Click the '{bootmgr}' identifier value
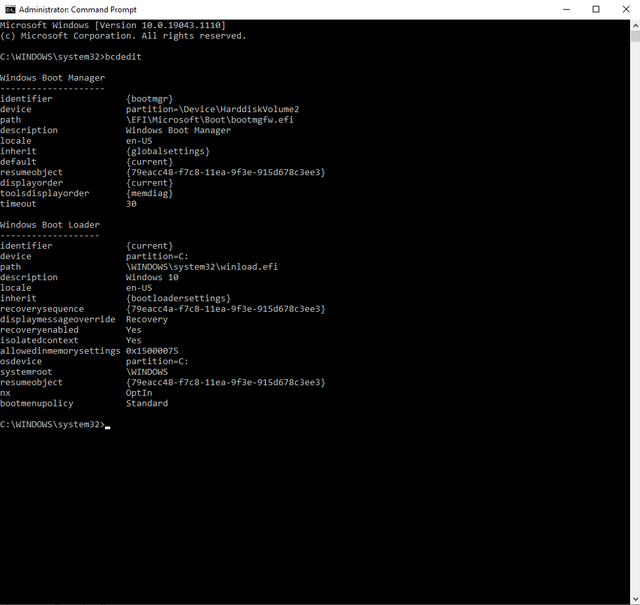This screenshot has height=605, width=640. click(x=149, y=99)
